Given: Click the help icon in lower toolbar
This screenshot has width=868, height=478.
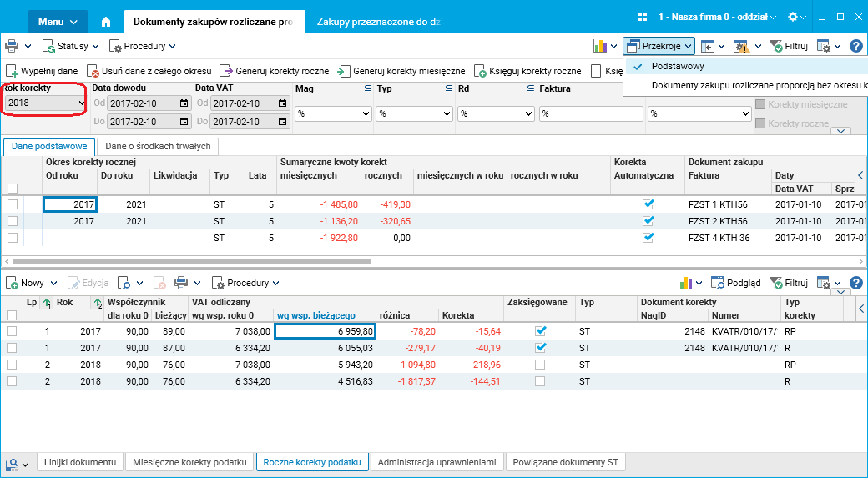Looking at the screenshot, I should tap(855, 283).
